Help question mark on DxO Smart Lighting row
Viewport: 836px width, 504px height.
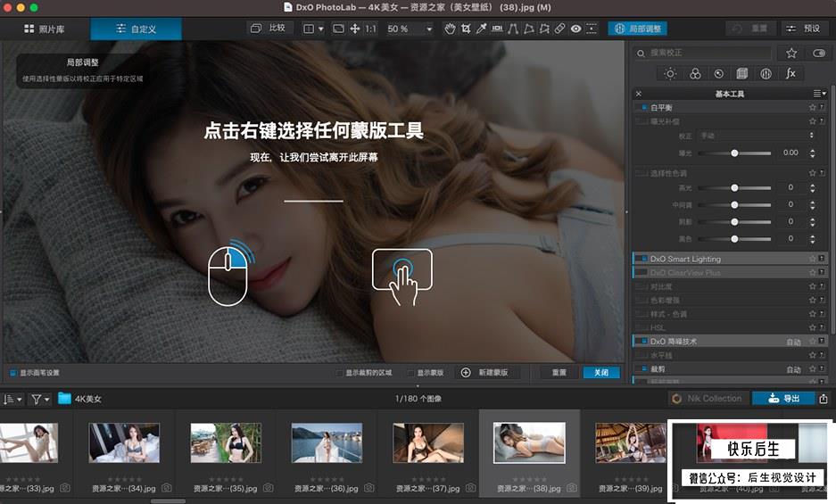822,259
